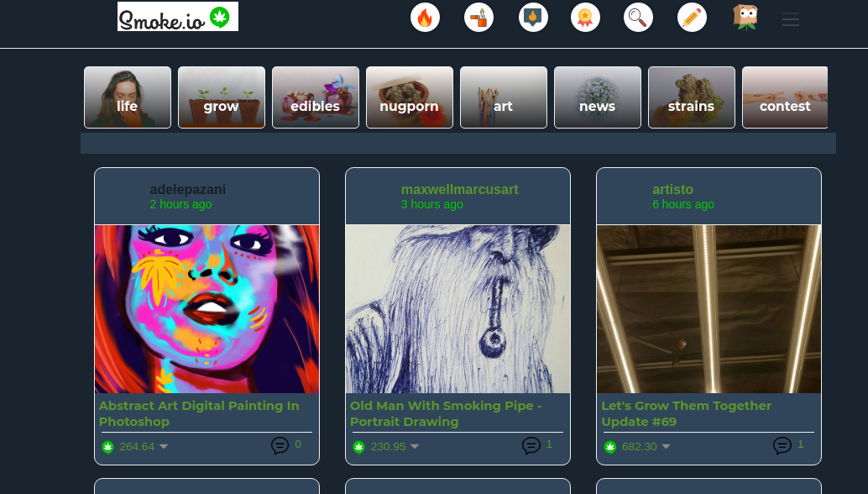Select the grow category tile

tap(222, 97)
